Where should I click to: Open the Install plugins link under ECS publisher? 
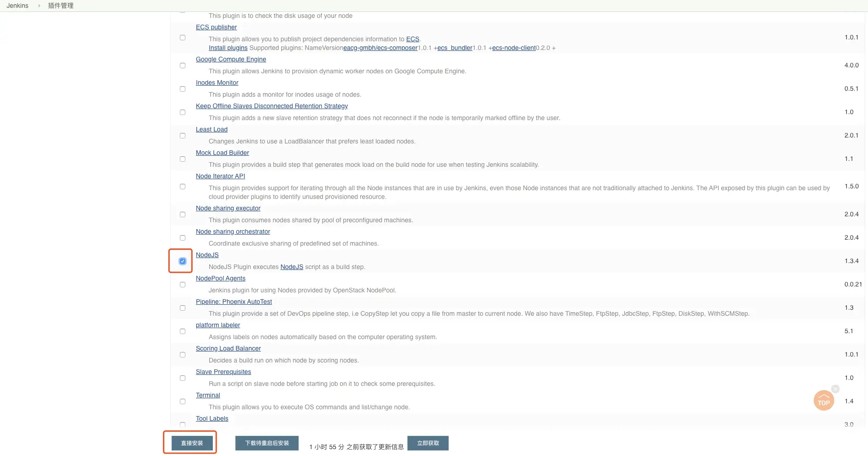pos(228,48)
